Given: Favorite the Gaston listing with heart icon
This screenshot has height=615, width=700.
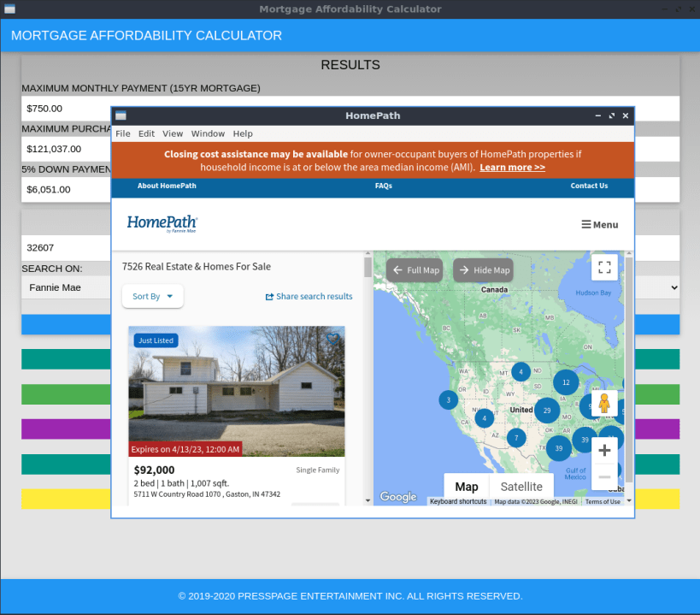Looking at the screenshot, I should pyautogui.click(x=332, y=339).
